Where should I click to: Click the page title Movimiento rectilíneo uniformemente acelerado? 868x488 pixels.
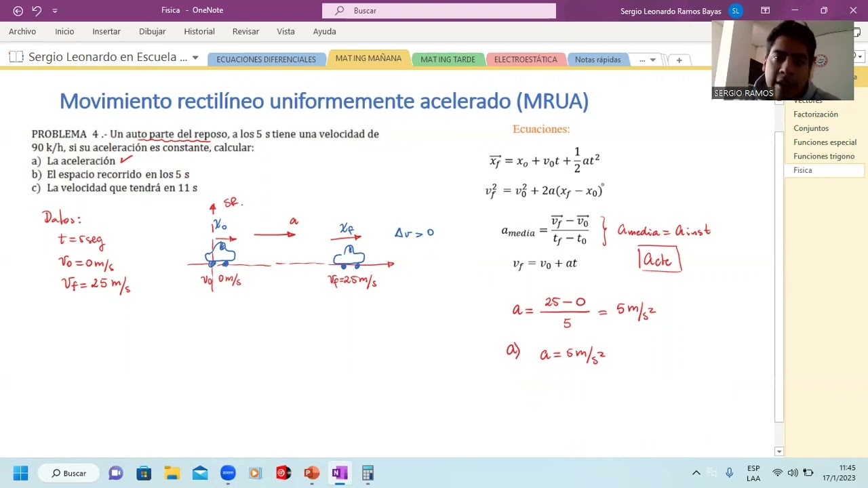pyautogui.click(x=324, y=101)
